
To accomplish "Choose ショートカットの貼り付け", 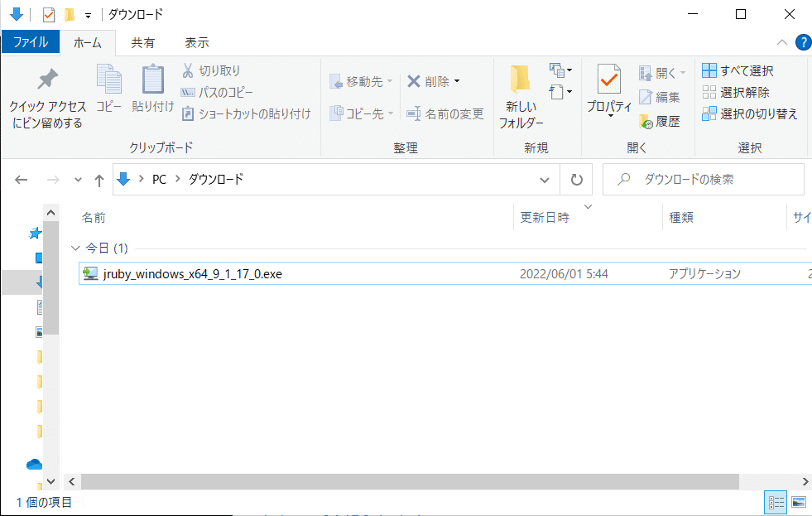I will [x=246, y=113].
